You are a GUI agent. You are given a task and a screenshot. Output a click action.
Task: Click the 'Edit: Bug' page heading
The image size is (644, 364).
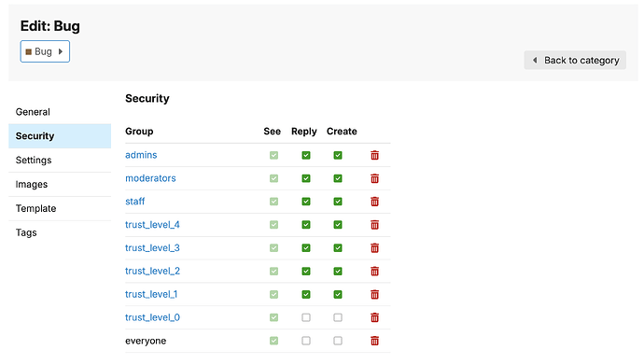click(x=50, y=26)
